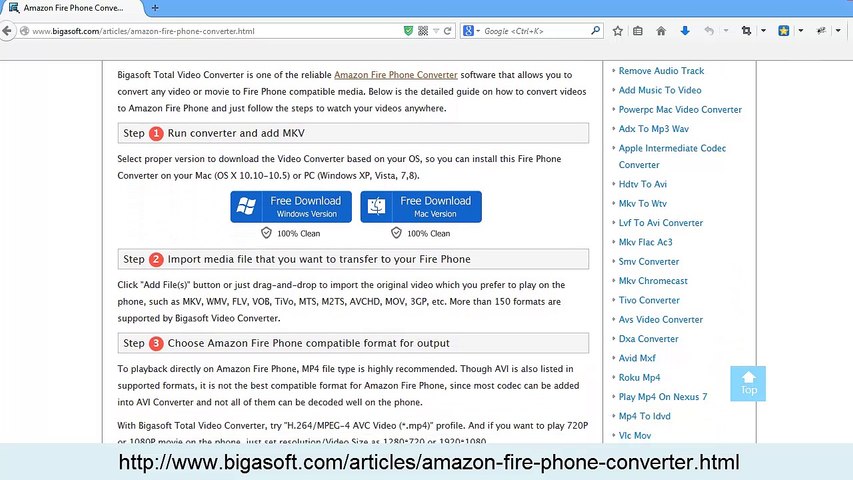Viewport: 853px width, 480px height.
Task: Click the rightmost toolbar extension icon
Action: click(821, 31)
